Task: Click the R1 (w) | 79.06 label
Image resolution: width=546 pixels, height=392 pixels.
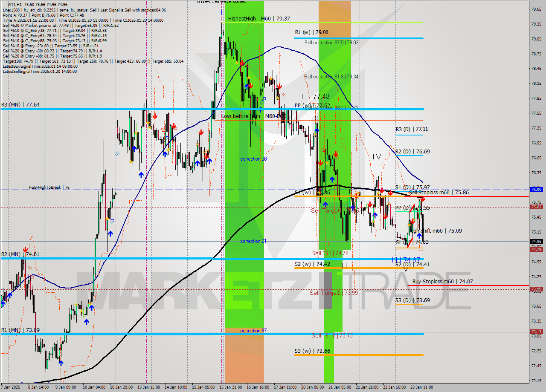Action: coord(311,32)
